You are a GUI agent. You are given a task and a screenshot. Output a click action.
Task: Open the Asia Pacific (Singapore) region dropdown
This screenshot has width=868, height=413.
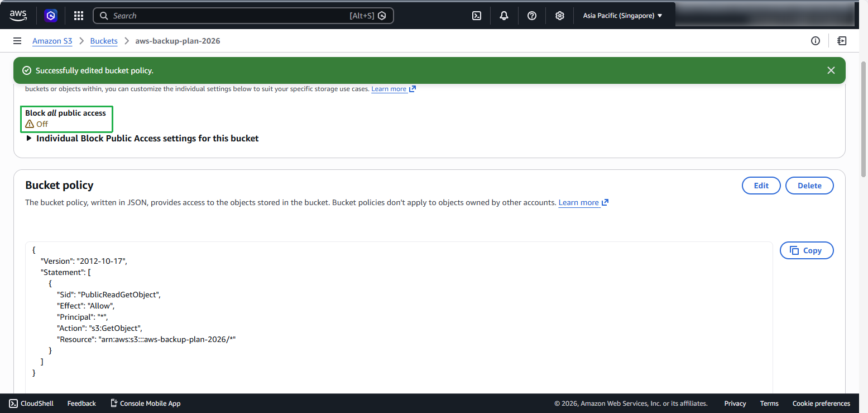[622, 16]
